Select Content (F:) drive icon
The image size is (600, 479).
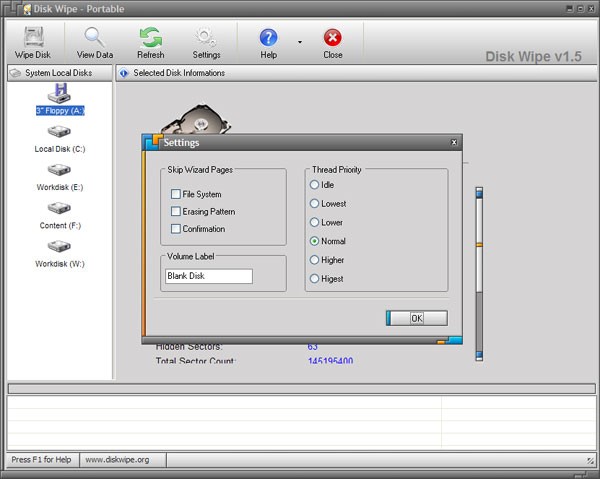pos(59,208)
